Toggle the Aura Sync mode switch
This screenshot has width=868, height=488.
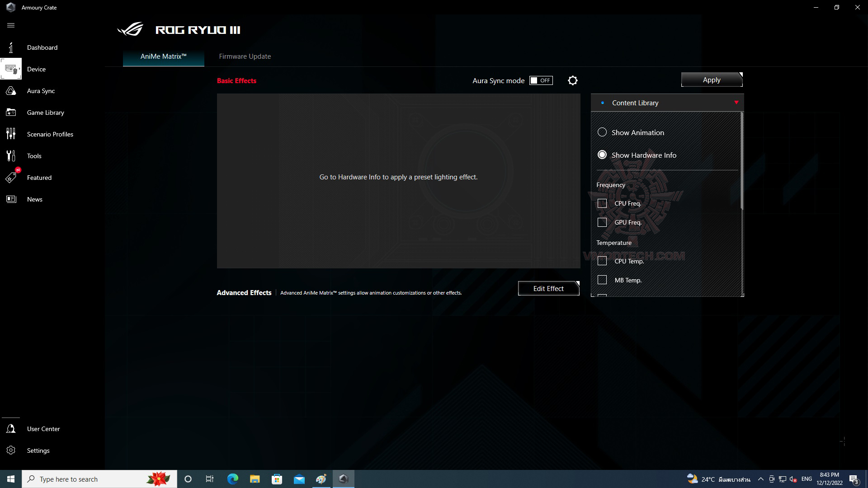pos(541,80)
